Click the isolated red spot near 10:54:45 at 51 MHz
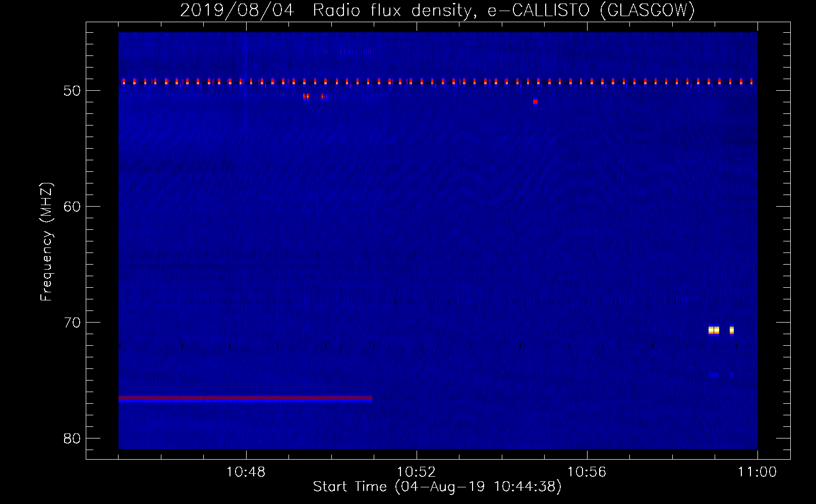The width and height of the screenshot is (816, 504). [535, 102]
